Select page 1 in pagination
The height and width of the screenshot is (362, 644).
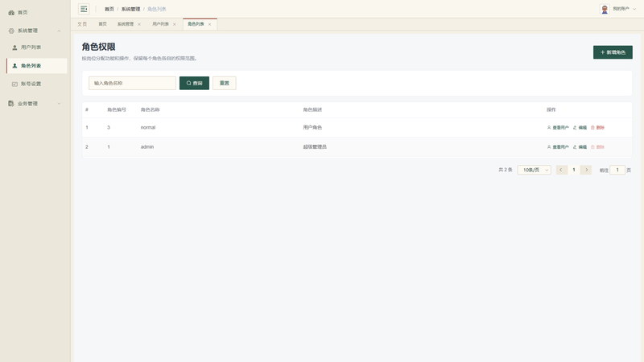click(x=574, y=170)
